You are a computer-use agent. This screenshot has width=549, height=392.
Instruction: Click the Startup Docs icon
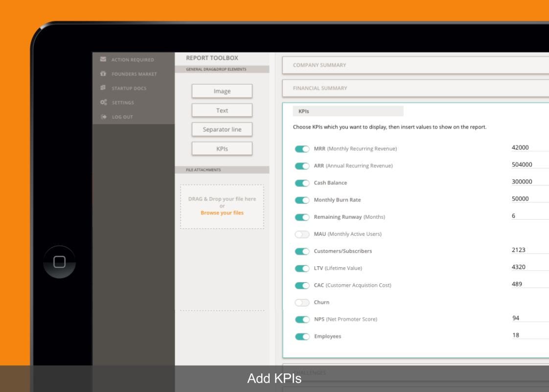pos(103,88)
